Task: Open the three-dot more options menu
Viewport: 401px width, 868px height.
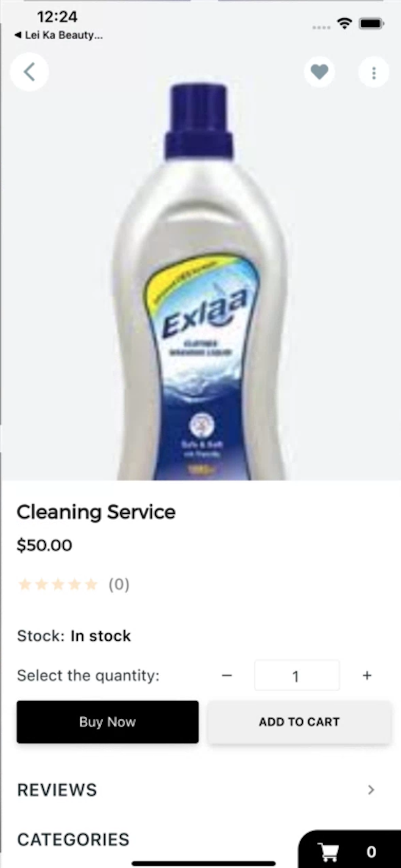Action: pos(374,72)
